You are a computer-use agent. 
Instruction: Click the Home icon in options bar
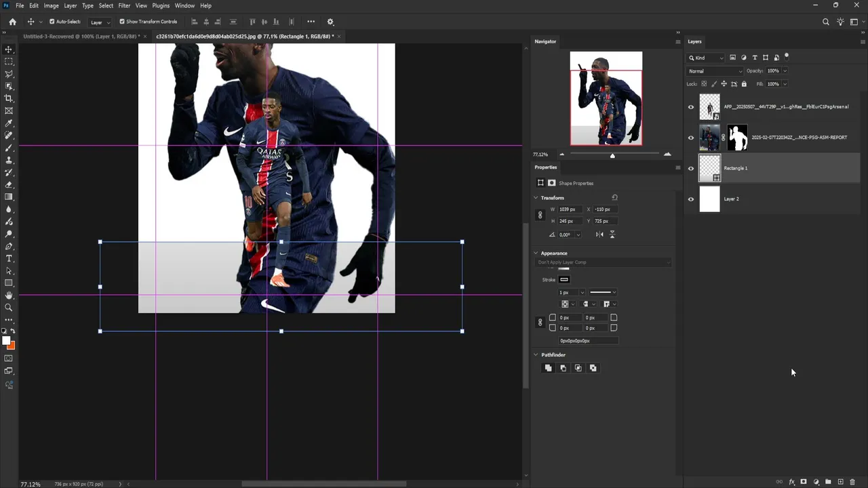[x=12, y=22]
